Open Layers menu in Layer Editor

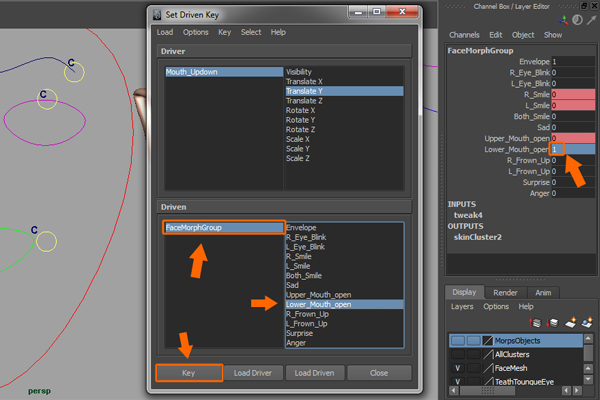tap(462, 306)
